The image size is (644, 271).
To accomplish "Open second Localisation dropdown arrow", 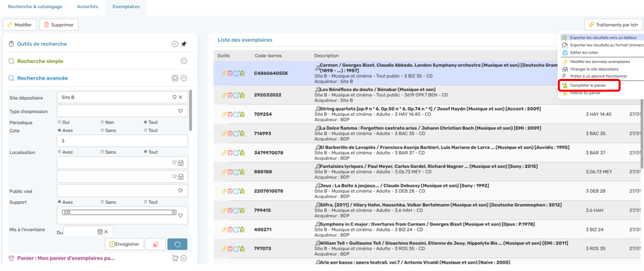I will [x=174, y=177].
